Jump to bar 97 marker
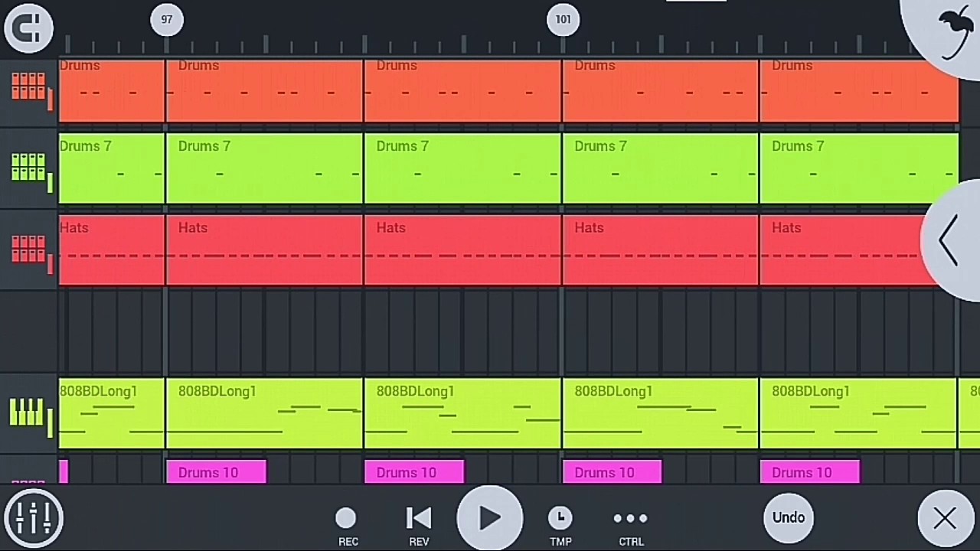 [167, 19]
